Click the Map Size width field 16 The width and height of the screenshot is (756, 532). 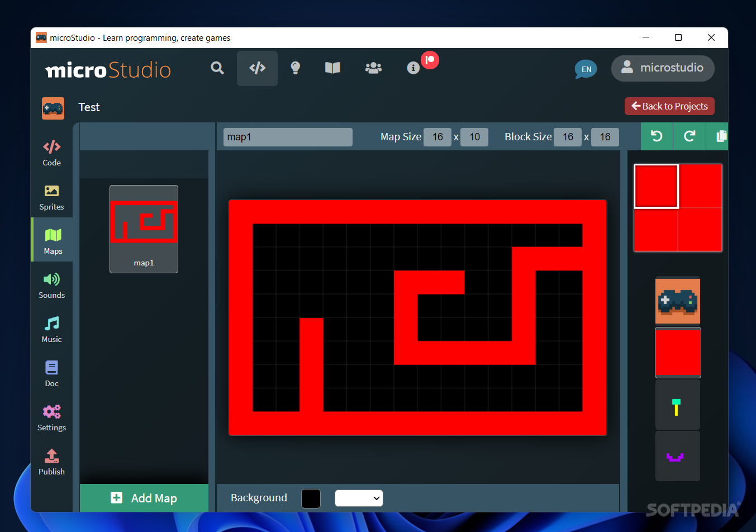438,137
